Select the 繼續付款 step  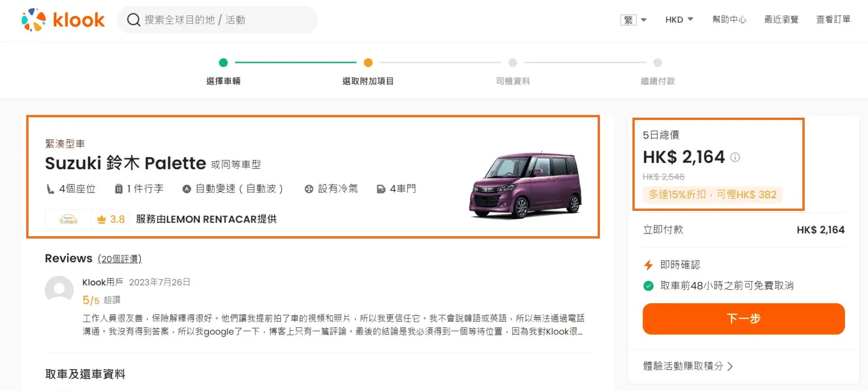click(x=658, y=81)
